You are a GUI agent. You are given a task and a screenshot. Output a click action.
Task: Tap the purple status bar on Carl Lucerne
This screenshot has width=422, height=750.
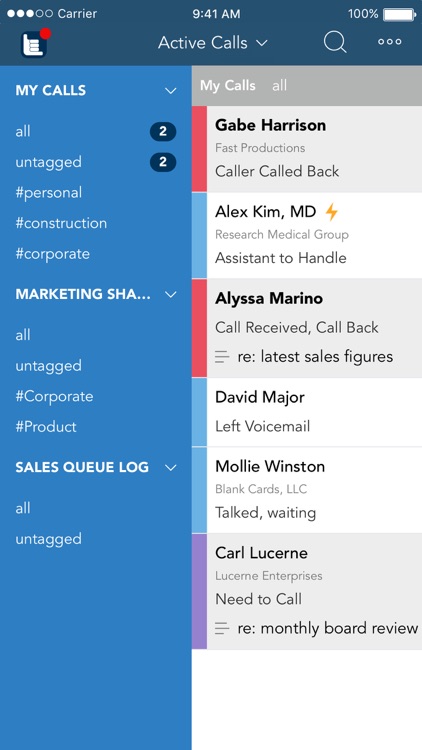(199, 591)
